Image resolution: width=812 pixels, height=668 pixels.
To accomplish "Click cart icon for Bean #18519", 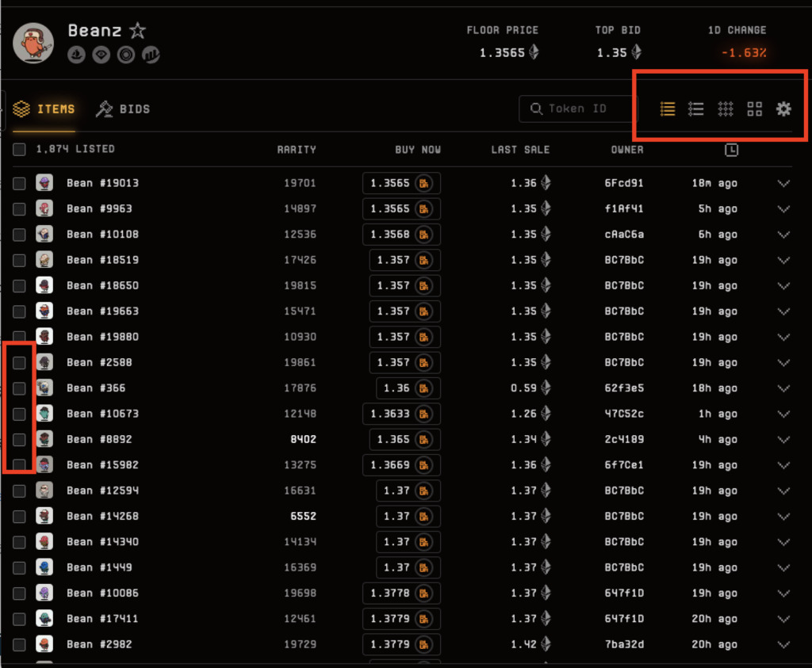I will click(x=423, y=260).
